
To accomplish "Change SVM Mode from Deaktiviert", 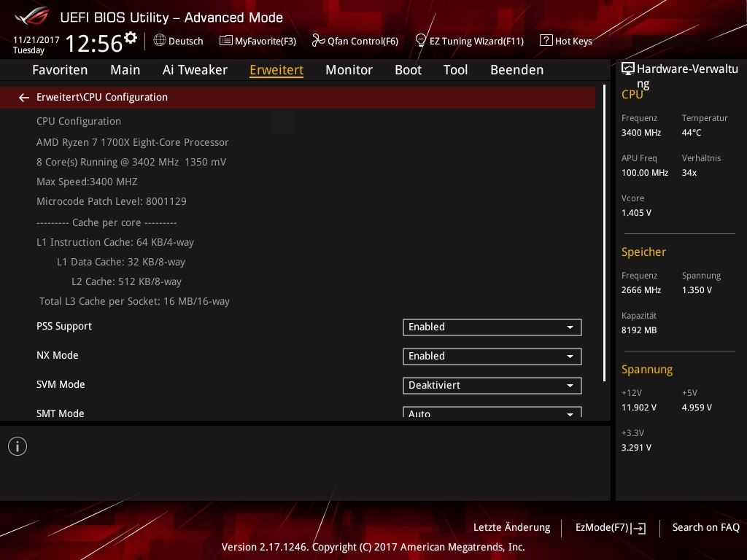I will point(492,386).
